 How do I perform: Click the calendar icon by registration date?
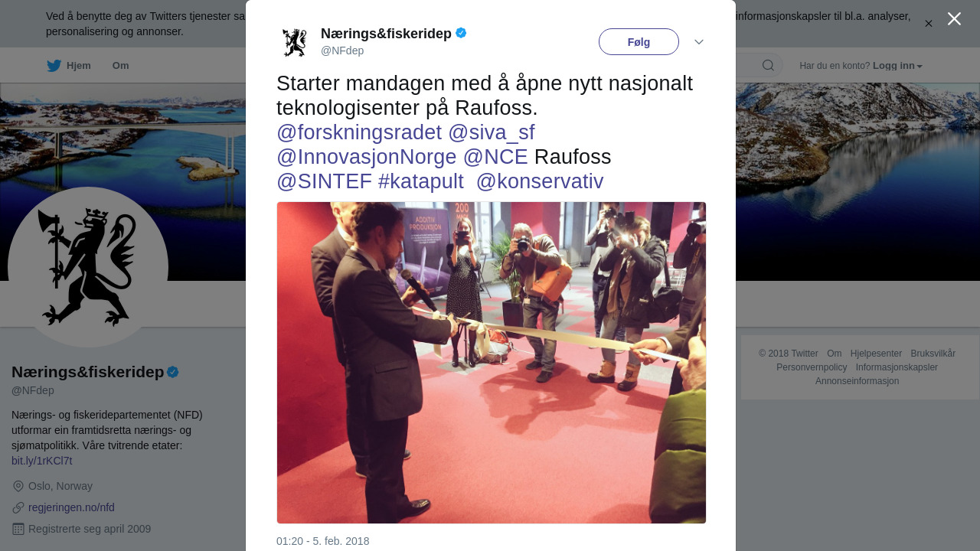coord(18,529)
